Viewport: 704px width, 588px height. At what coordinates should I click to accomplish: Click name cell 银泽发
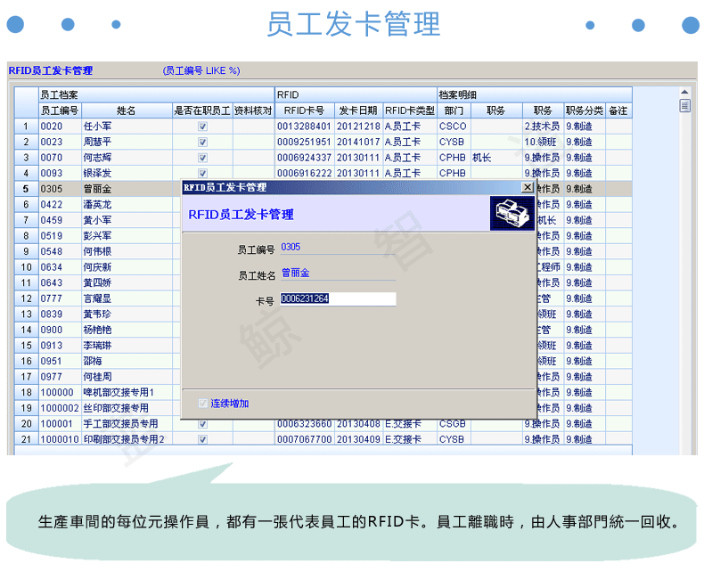click(x=127, y=173)
